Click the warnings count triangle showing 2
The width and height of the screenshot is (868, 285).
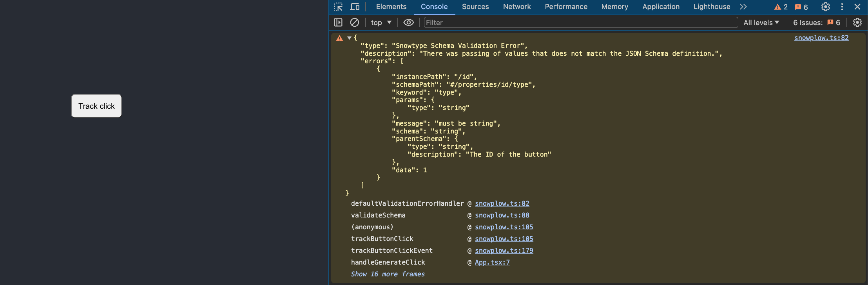(781, 7)
